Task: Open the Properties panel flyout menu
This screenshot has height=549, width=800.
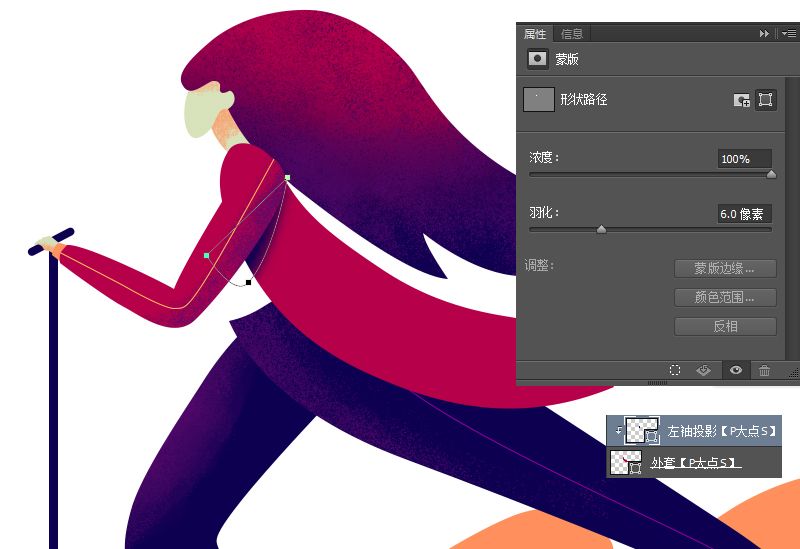Action: click(x=788, y=33)
